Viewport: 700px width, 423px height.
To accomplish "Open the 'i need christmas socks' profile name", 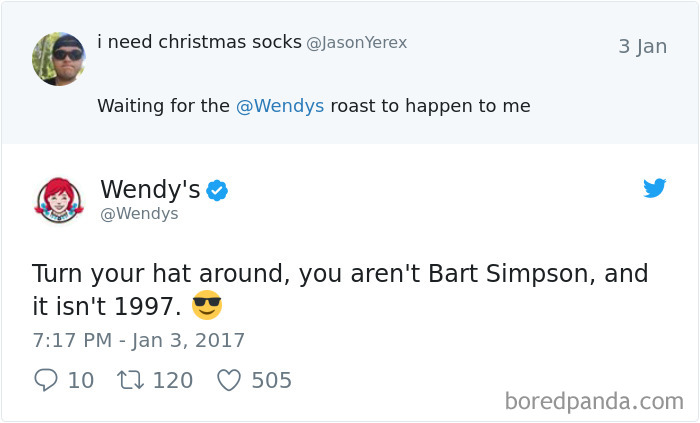I will click(199, 42).
